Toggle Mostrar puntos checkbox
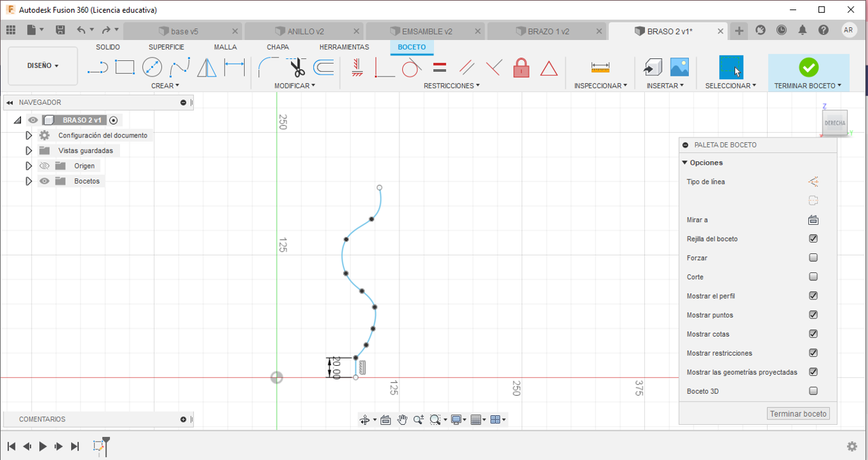The height and width of the screenshot is (460, 868). pos(813,314)
